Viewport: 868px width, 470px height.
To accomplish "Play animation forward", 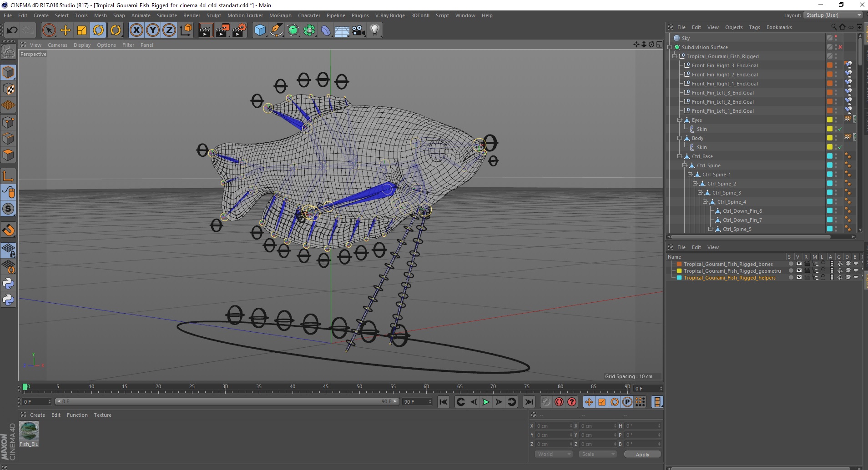I will coord(486,402).
